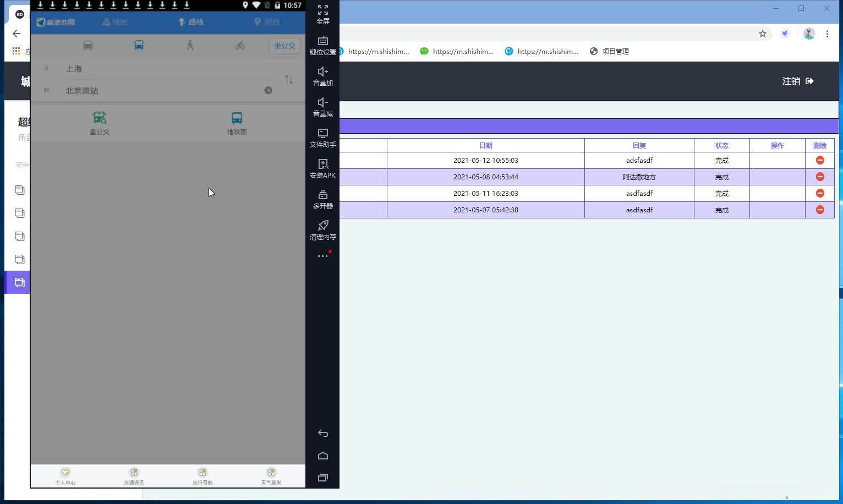Viewport: 843px width, 504px height.
Task: Click the bird extension icon in Chrome
Action: tap(785, 34)
